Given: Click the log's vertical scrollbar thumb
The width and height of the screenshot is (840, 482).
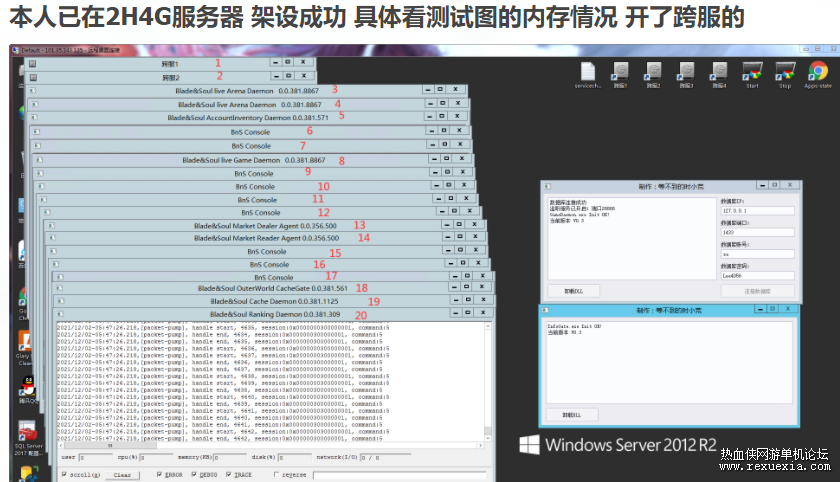Looking at the screenshot, I should [x=488, y=431].
